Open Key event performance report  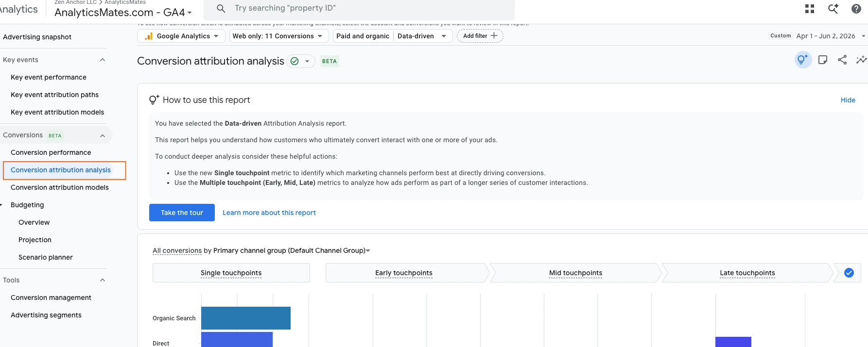click(x=49, y=77)
